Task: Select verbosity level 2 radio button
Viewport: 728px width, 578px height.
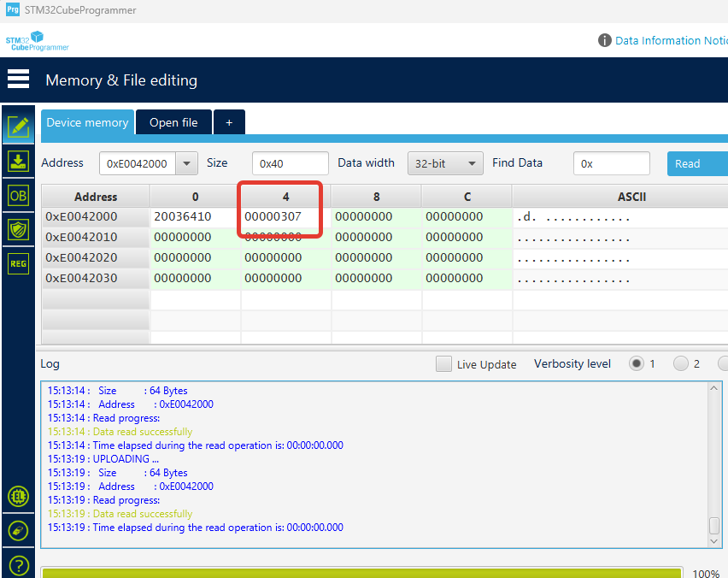Action: (x=681, y=363)
